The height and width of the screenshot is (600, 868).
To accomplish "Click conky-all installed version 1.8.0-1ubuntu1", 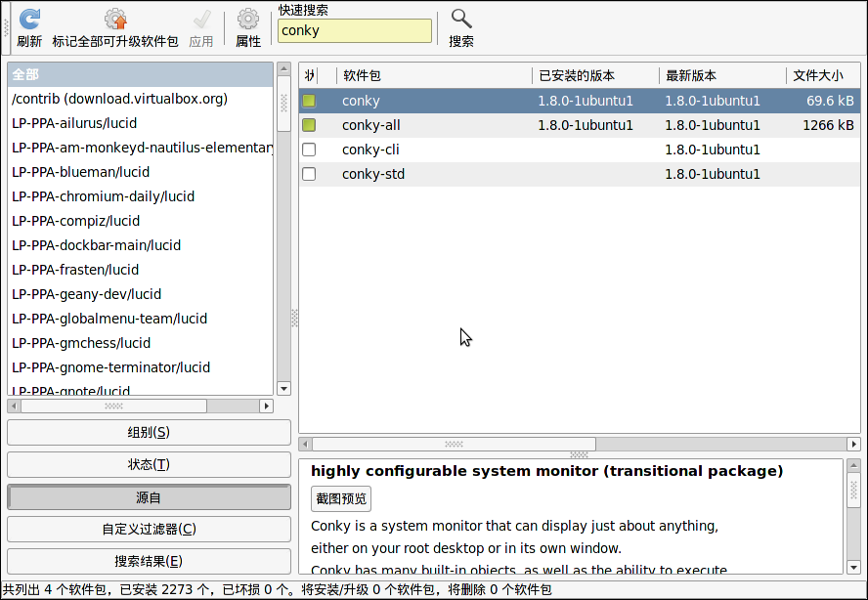I will tap(586, 125).
